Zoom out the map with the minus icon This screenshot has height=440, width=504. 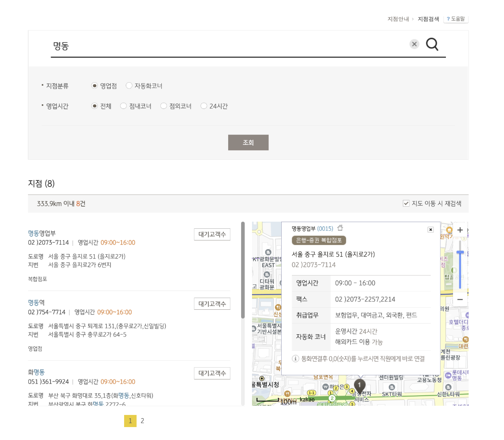pyautogui.click(x=460, y=299)
